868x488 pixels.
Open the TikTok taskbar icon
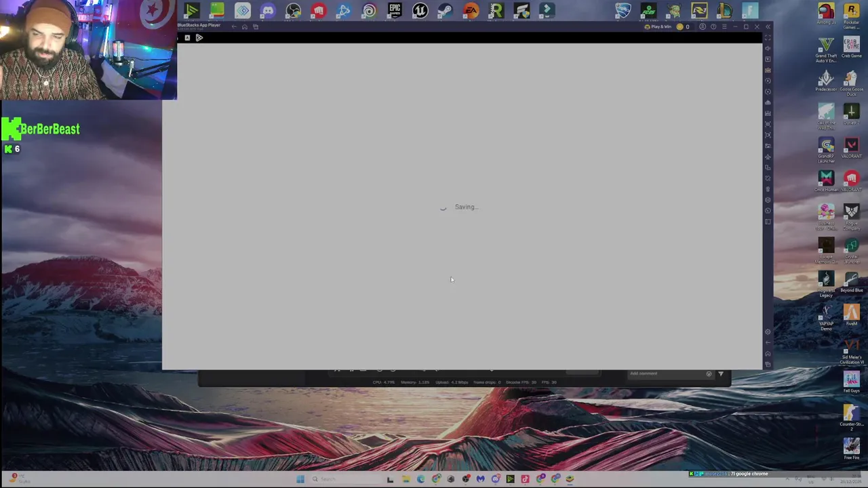tap(525, 479)
